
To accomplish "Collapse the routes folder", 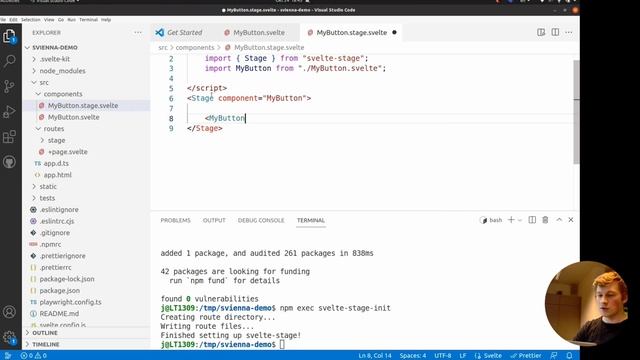I will click(87, 129).
